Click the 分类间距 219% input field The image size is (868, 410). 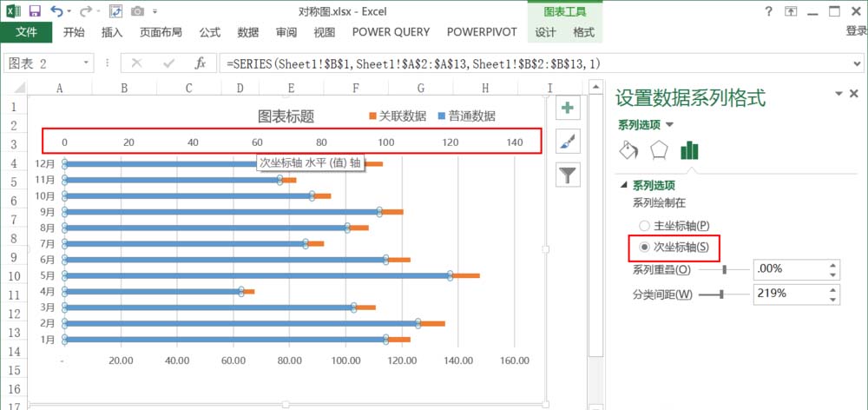(791, 294)
